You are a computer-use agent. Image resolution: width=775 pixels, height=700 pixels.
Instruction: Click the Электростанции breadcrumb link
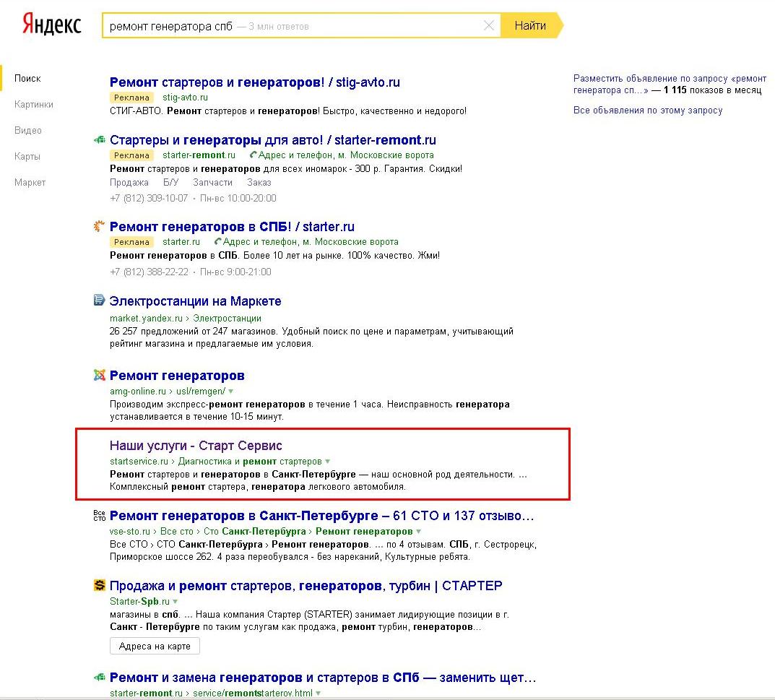pyautogui.click(x=227, y=318)
